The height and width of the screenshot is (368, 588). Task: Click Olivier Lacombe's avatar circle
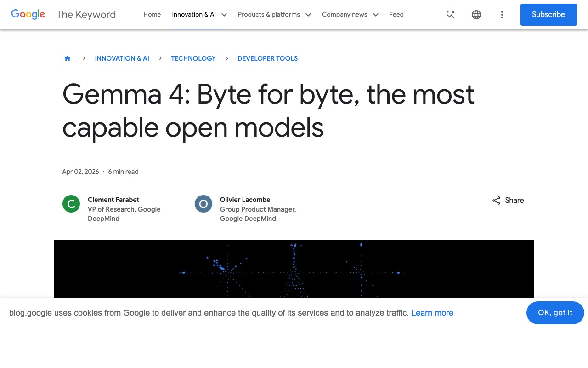[x=203, y=204]
